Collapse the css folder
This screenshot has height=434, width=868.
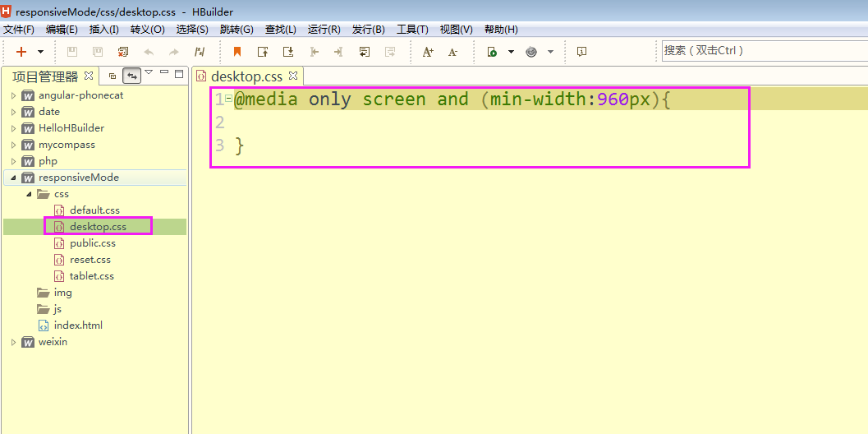click(x=29, y=194)
